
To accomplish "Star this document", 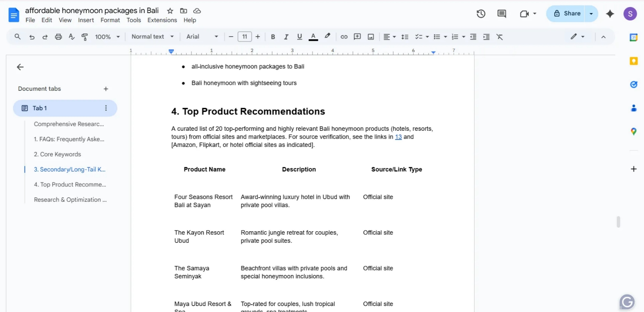I will point(170,11).
